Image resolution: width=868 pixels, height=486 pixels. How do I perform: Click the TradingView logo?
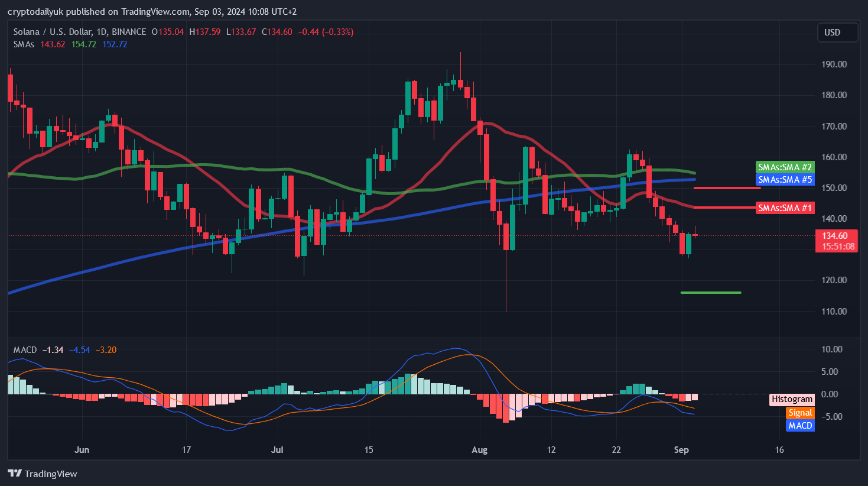[43, 474]
